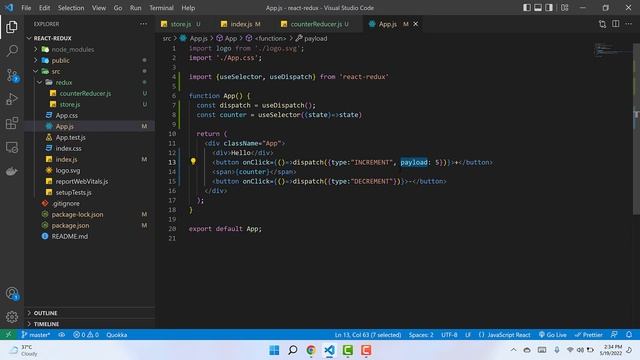Click Spaces: 2 indentation setting
The height and width of the screenshot is (360, 640).
click(x=421, y=335)
